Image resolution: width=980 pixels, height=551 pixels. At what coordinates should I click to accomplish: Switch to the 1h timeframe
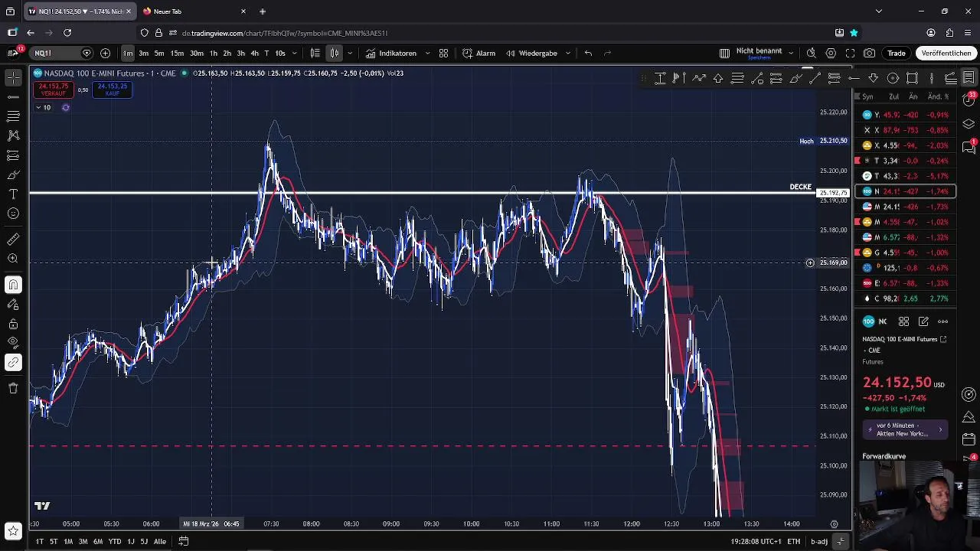coord(214,53)
